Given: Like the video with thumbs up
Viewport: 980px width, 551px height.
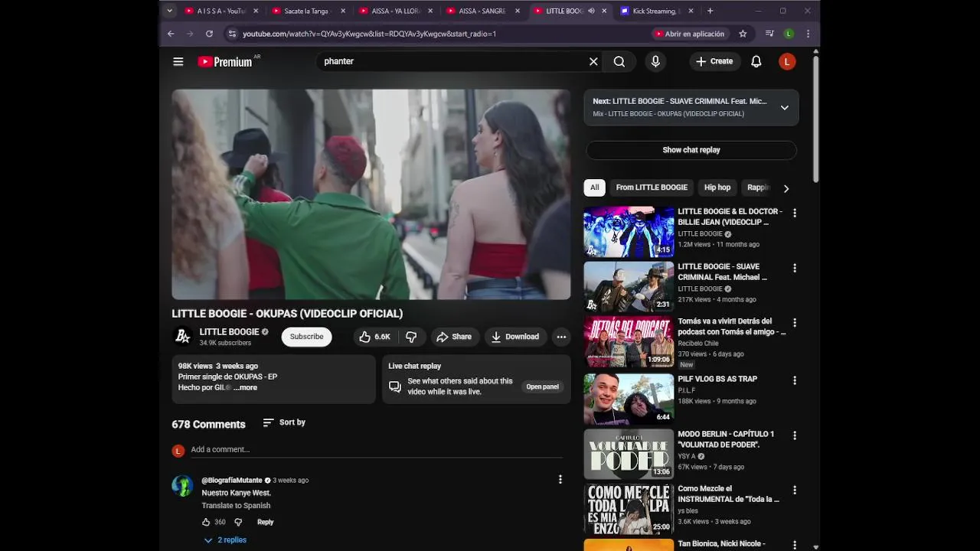Looking at the screenshot, I should pyautogui.click(x=375, y=337).
